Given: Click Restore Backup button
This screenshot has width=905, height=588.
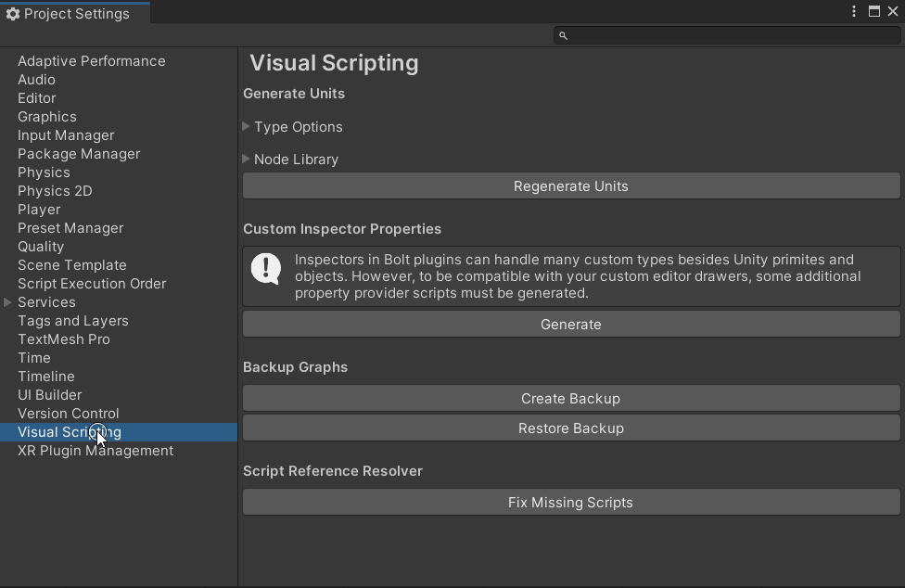Looking at the screenshot, I should coord(571,428).
